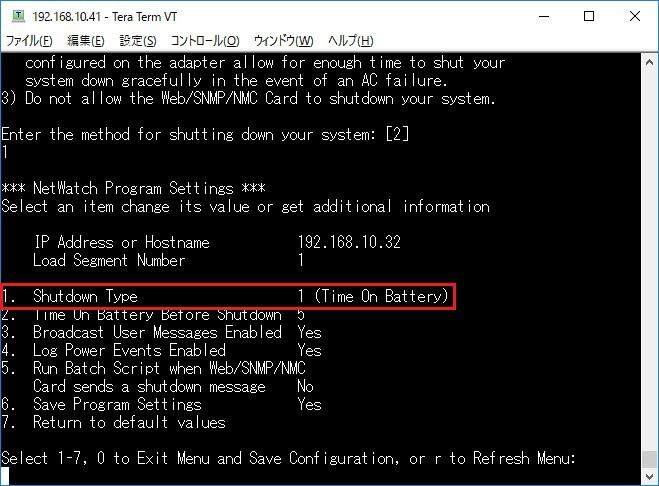This screenshot has height=486, width=659.
Task: Click the scrollbar up arrow
Action: coord(649,63)
